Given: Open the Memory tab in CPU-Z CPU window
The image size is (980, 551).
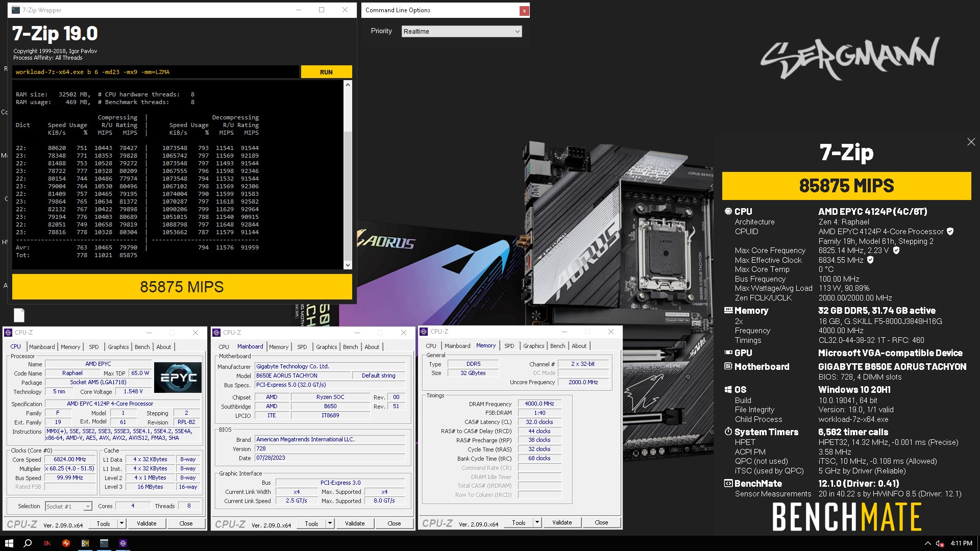Looking at the screenshot, I should tap(70, 347).
